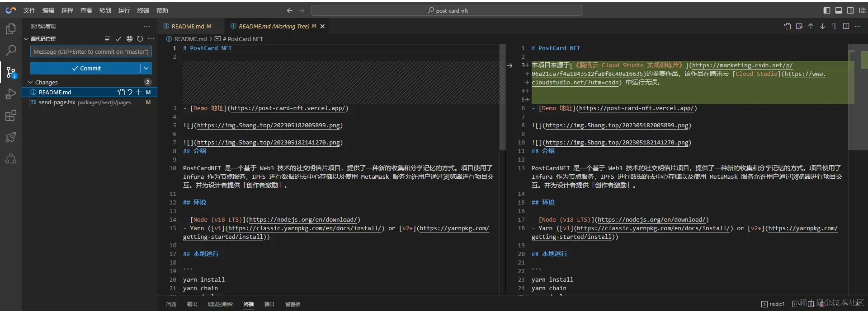Switch to the 调试控制台 panel tab
868x311 pixels.
click(220, 304)
